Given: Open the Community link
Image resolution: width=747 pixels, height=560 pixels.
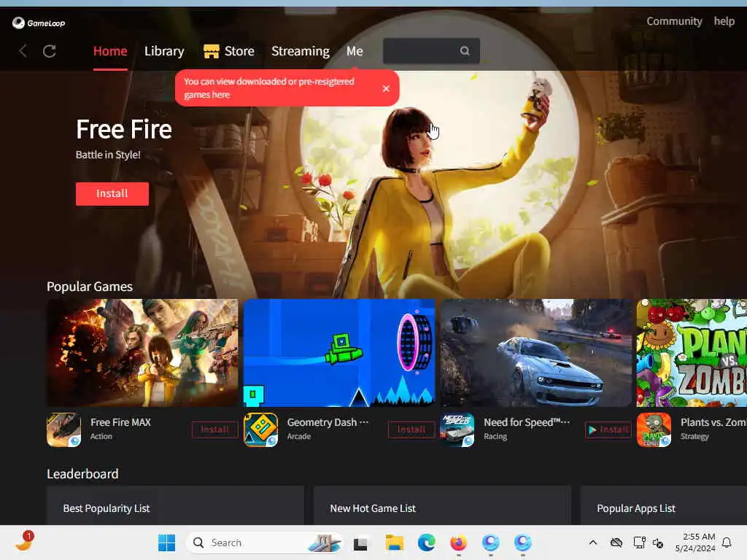Looking at the screenshot, I should click(x=674, y=21).
